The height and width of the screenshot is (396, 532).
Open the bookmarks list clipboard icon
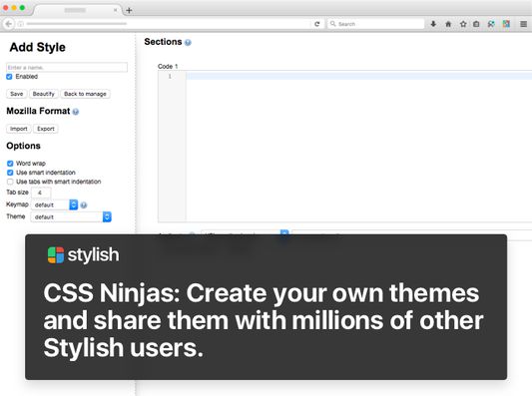coord(476,24)
